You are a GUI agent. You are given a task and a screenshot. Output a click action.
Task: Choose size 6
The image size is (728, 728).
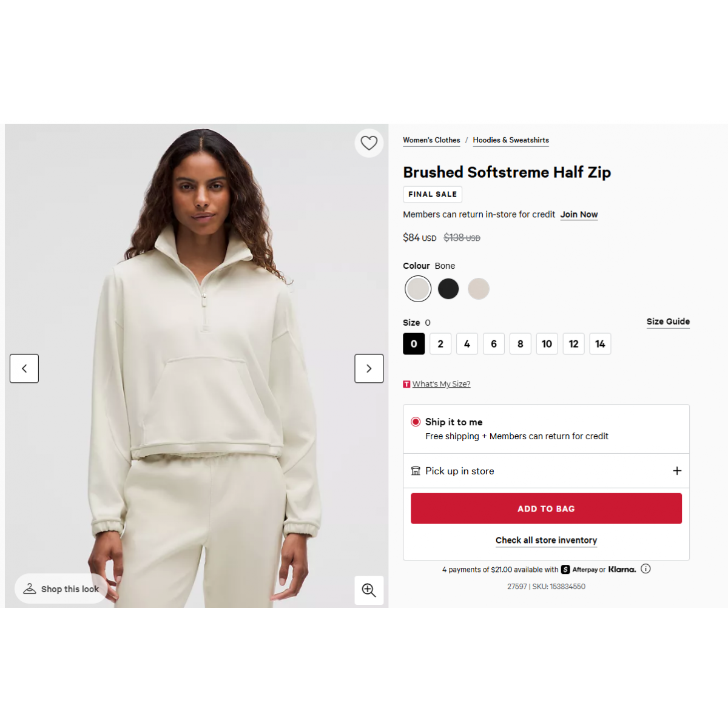(x=494, y=344)
